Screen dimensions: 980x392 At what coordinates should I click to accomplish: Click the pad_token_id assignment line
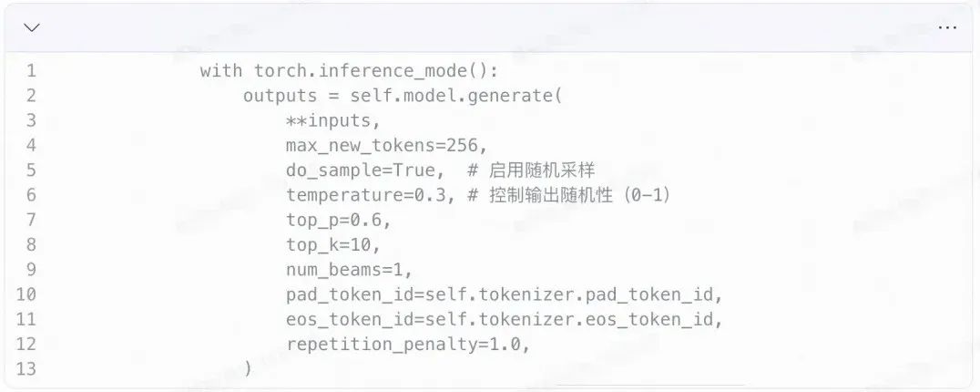[504, 294]
